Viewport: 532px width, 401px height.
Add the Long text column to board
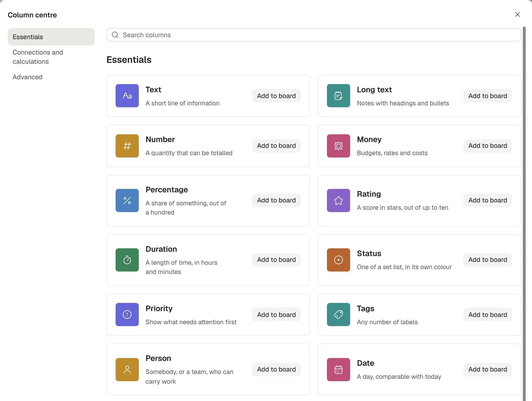[x=488, y=96]
